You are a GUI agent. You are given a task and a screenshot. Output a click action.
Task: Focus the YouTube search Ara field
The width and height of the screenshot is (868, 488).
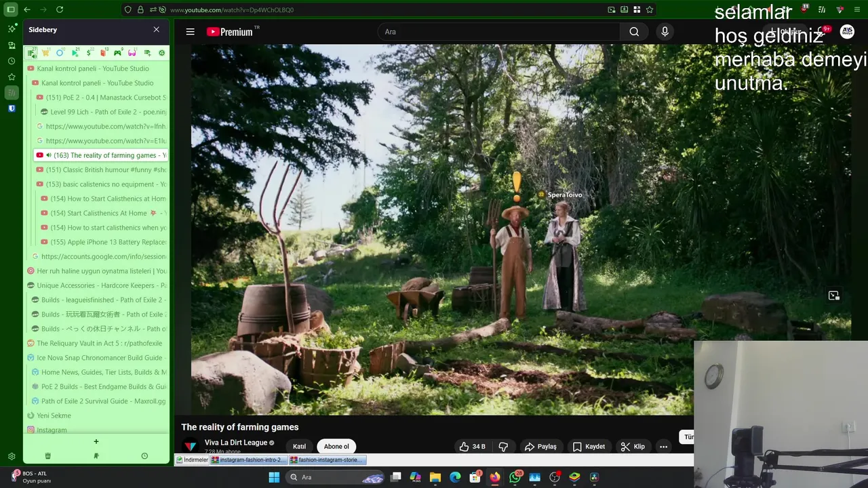click(x=500, y=32)
